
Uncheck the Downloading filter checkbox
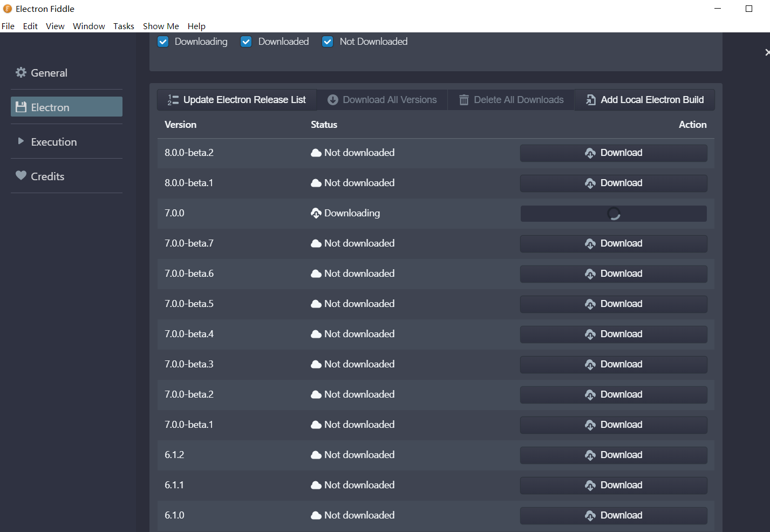(163, 41)
